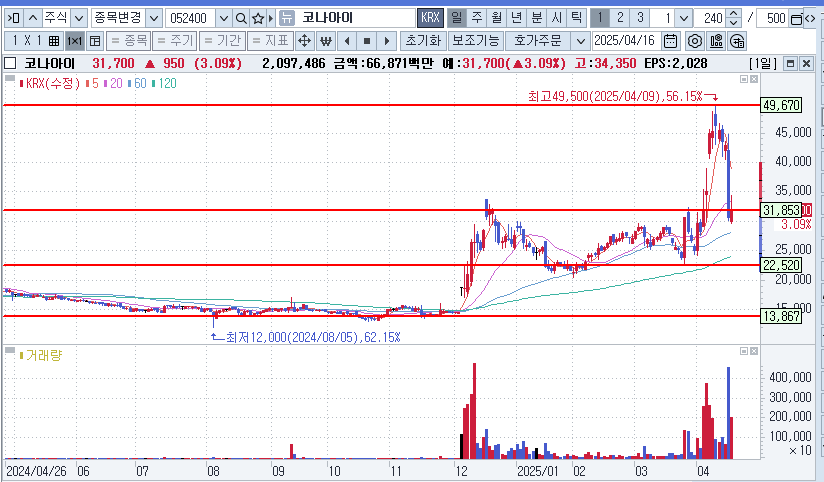Image resolution: width=824 pixels, height=482 pixels.
Task: Click the search magnifier next to code 052400
Action: (x=241, y=18)
